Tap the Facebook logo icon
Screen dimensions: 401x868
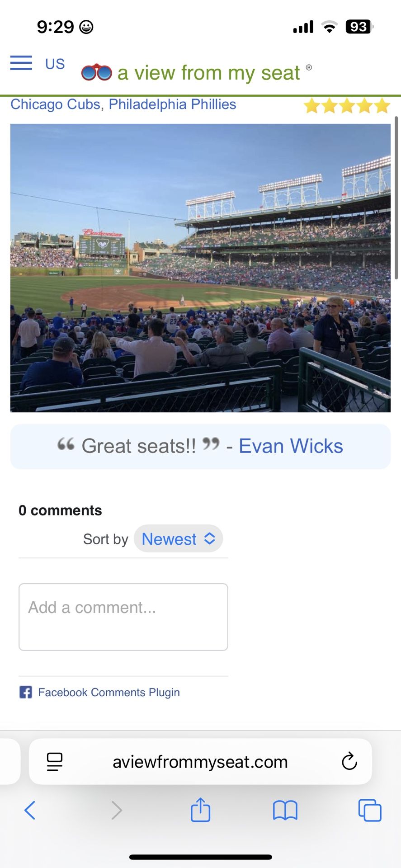pyautogui.click(x=26, y=692)
